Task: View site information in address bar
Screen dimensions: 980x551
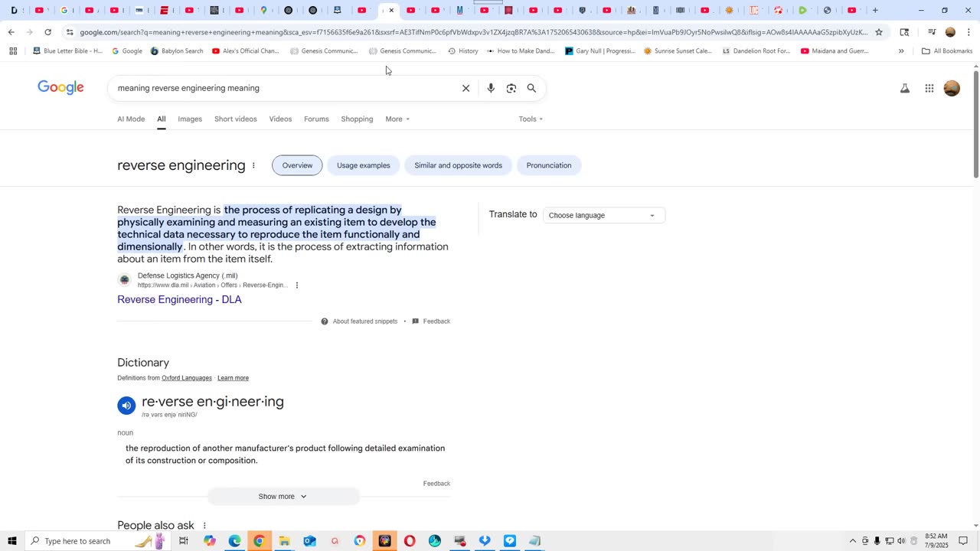Action: (x=70, y=32)
